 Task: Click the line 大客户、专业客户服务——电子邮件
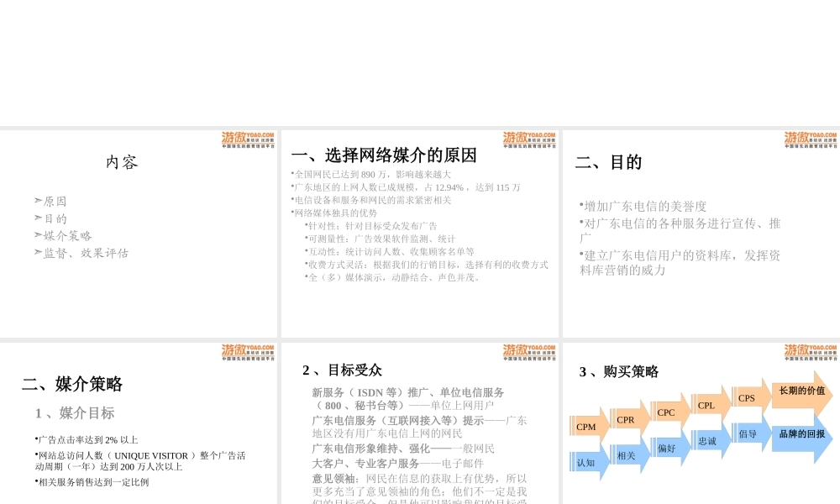click(x=397, y=464)
